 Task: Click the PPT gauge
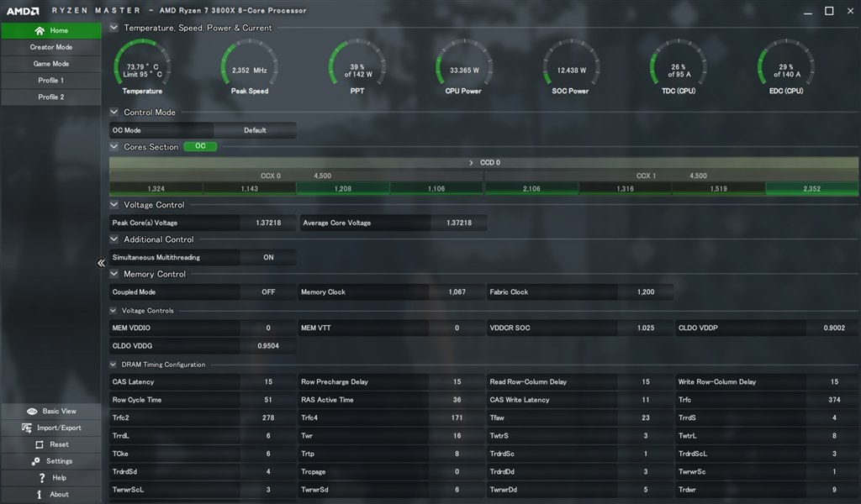357,67
